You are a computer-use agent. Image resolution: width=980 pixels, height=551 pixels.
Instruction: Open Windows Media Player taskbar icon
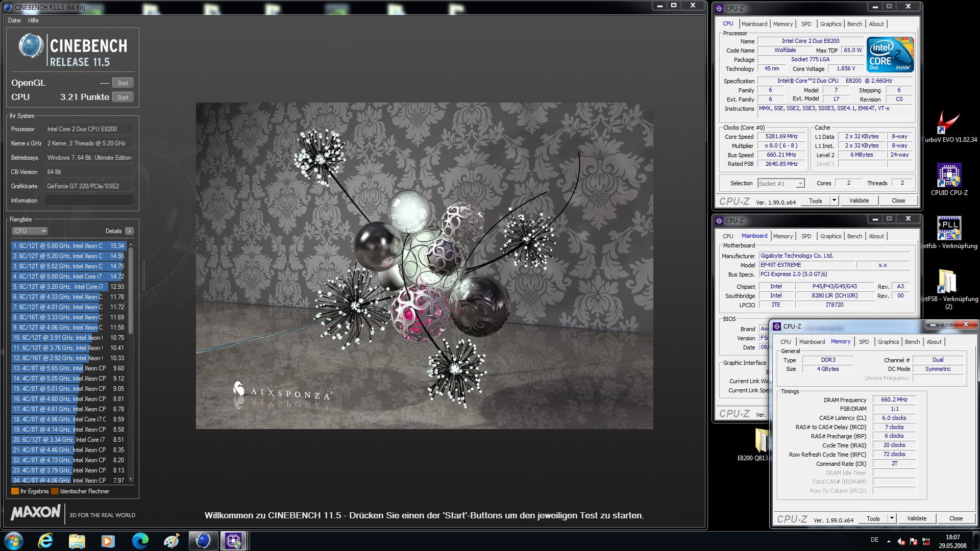(108, 541)
